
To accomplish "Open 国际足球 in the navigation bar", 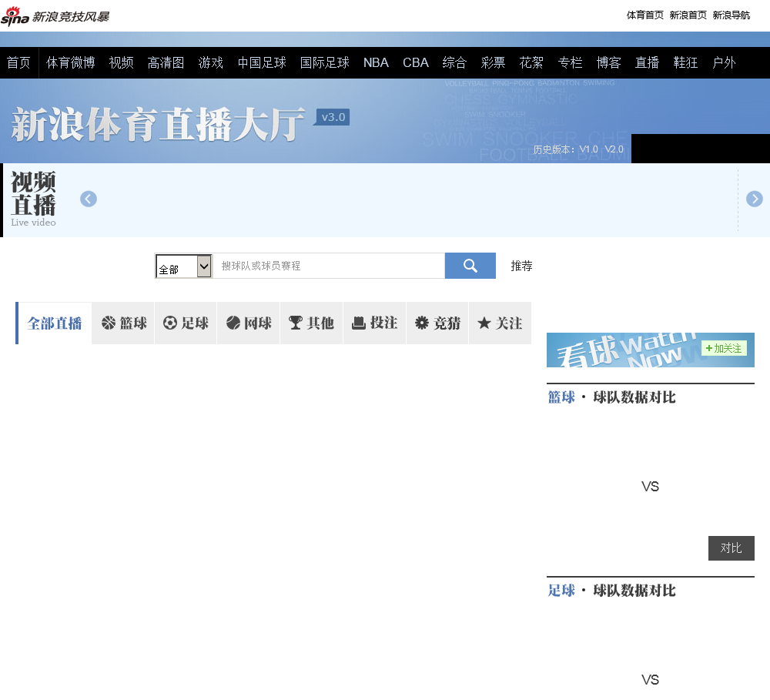I will tap(325, 63).
